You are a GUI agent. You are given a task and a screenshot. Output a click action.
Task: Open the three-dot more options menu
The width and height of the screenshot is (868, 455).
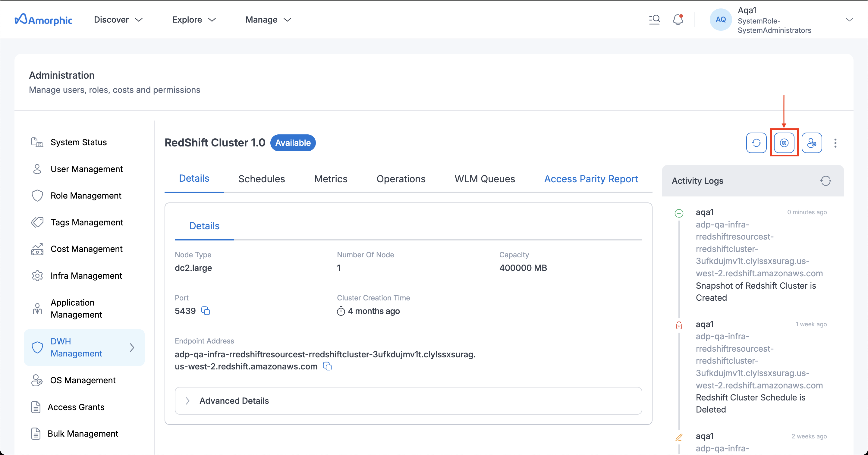(x=835, y=143)
